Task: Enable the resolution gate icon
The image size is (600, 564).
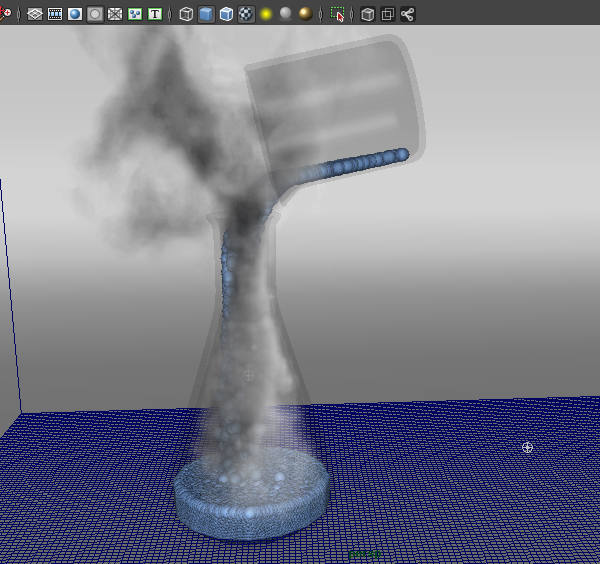Action: 75,15
